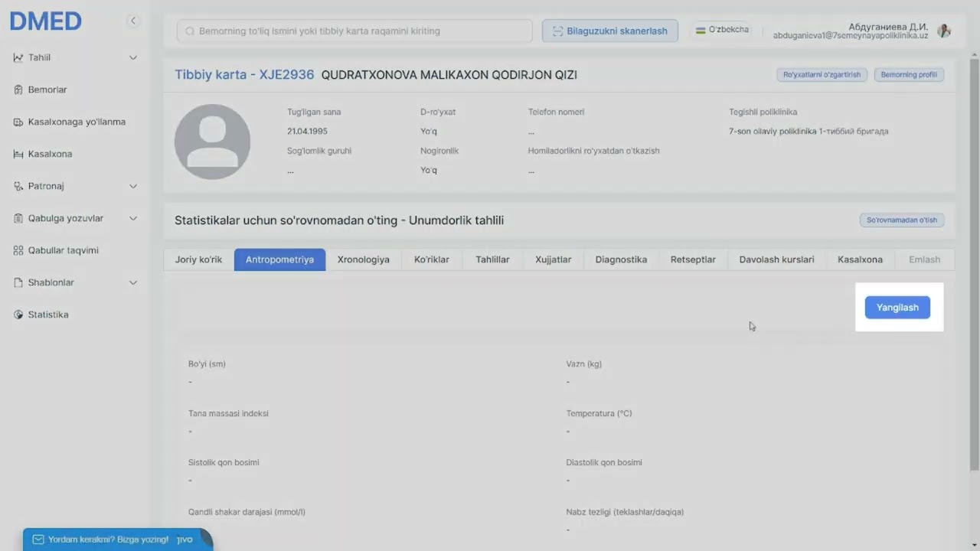The image size is (980, 551).
Task: Click the Kasalxona bed icon
Action: (x=18, y=154)
